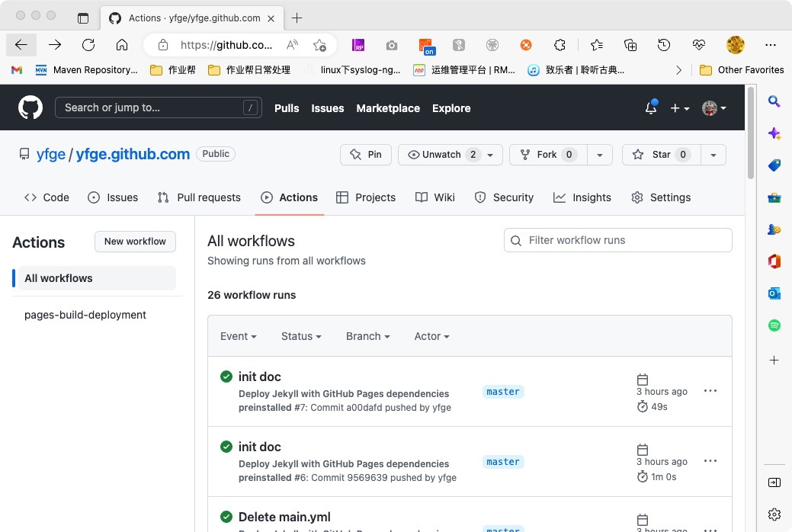Star the repository
The width and height of the screenshot is (792, 532).
(x=660, y=155)
